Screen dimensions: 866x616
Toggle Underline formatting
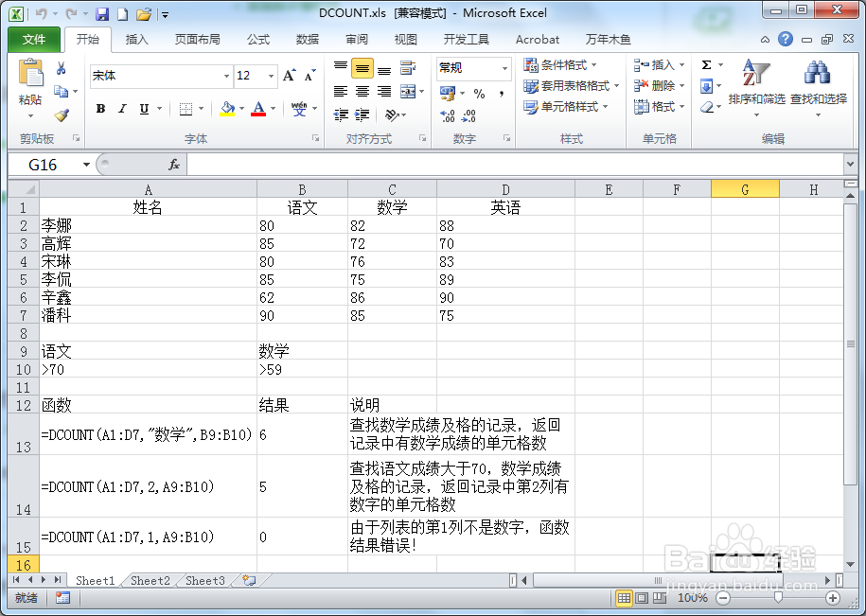click(x=144, y=109)
